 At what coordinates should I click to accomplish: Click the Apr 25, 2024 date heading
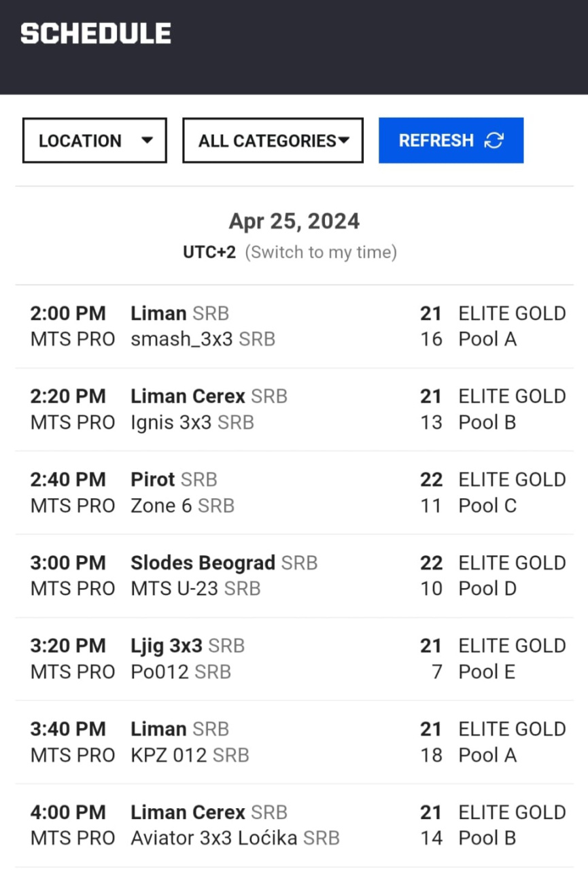[294, 222]
